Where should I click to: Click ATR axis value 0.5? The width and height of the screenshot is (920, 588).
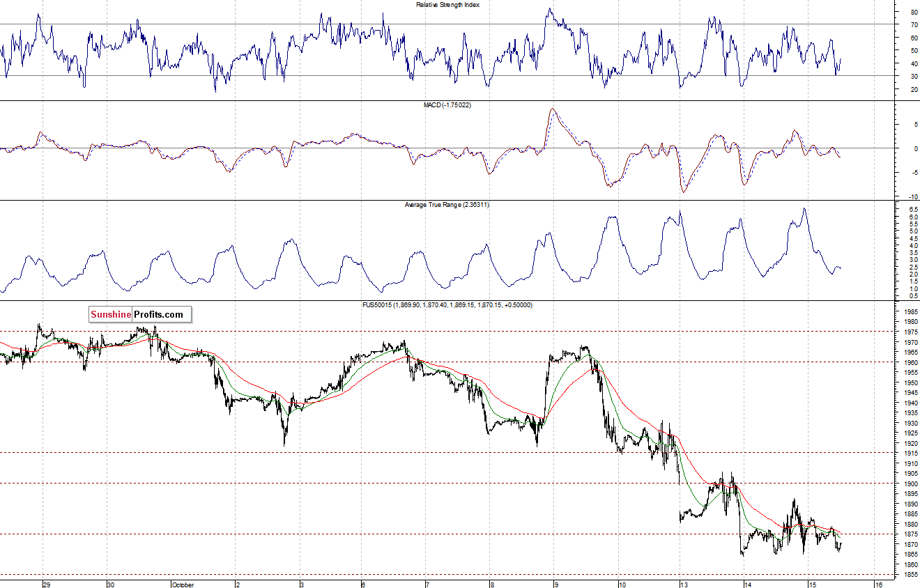pos(912,296)
